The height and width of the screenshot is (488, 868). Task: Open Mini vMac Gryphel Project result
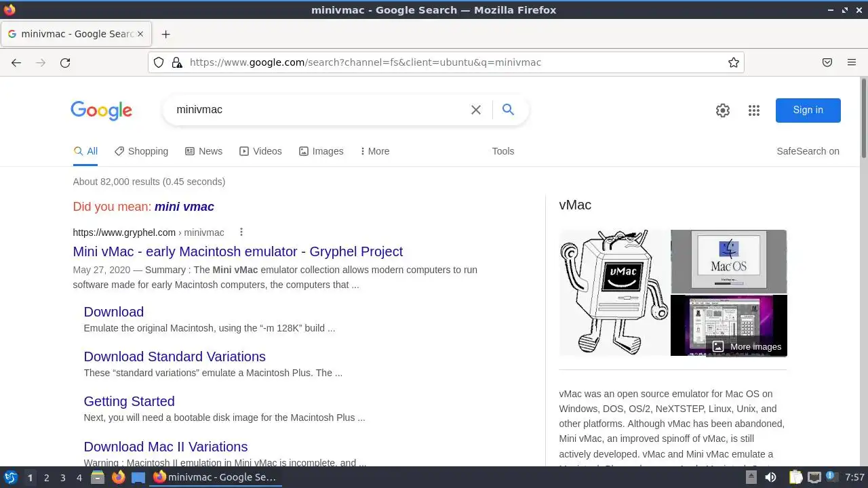click(237, 251)
